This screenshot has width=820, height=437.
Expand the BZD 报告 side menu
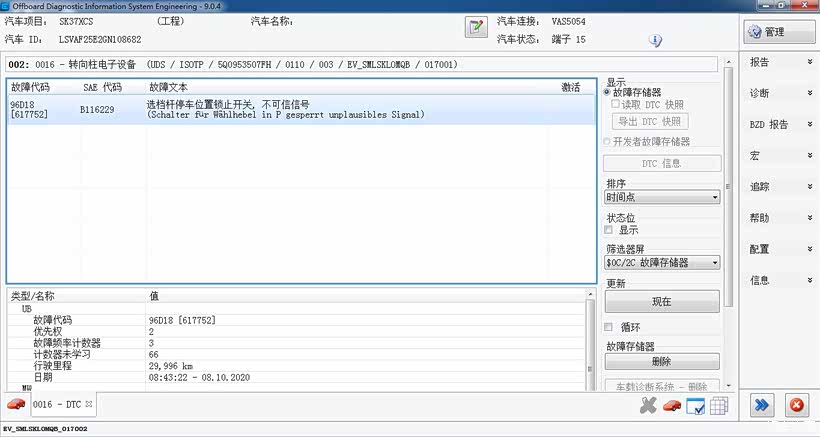pos(780,124)
